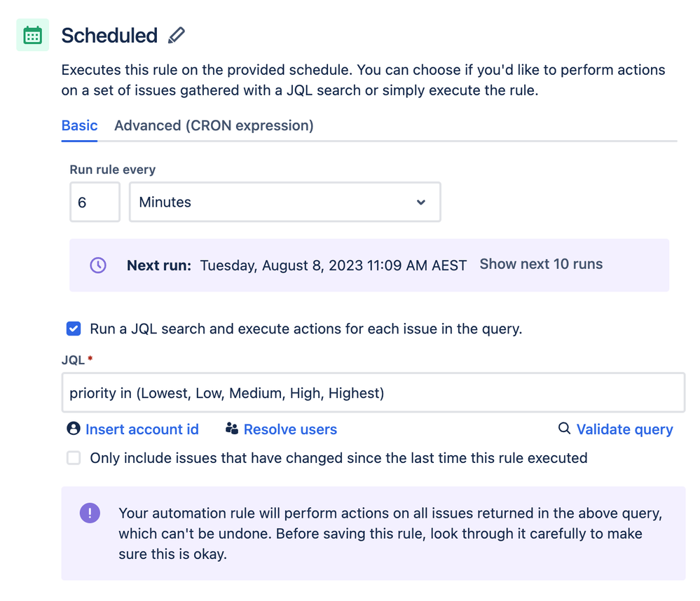Switch to the Basic tab
The width and height of the screenshot is (700, 601).
point(79,126)
